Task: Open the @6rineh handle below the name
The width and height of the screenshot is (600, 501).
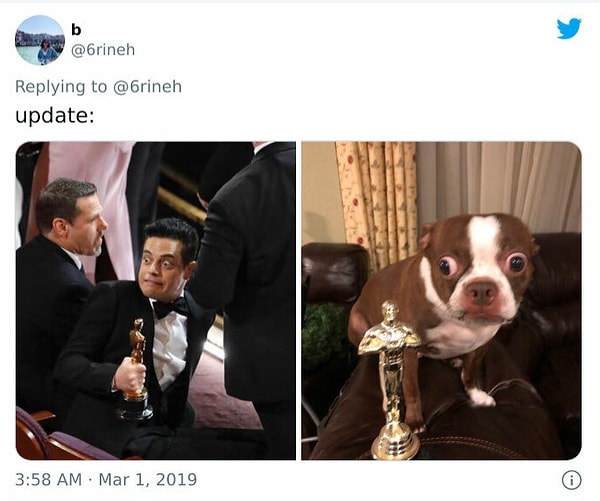Action: [x=103, y=50]
